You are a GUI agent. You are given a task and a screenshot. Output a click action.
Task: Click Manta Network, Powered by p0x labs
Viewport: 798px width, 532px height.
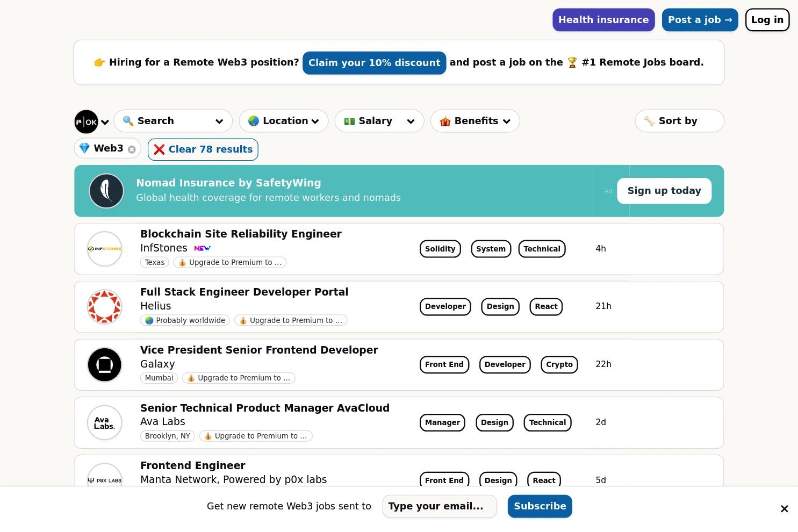tap(233, 479)
